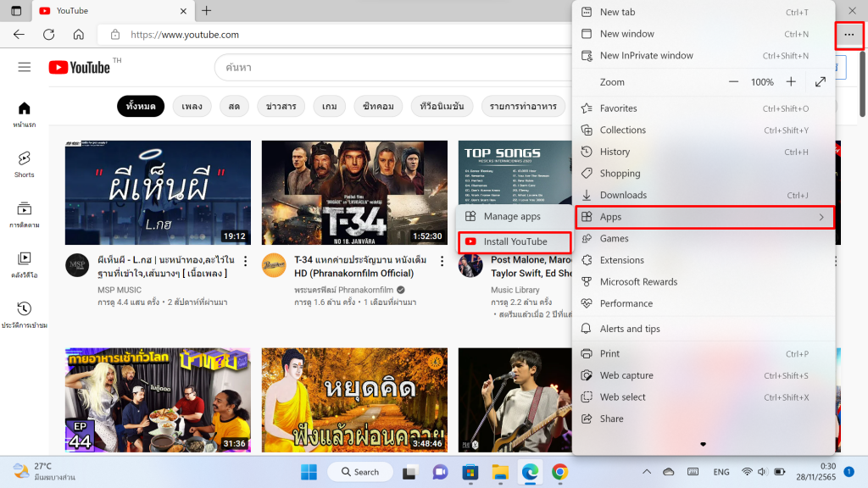Choose New InPrivate window

pos(703,55)
